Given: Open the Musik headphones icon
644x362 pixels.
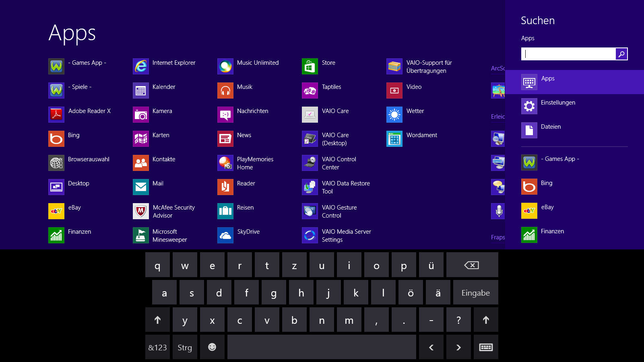Looking at the screenshot, I should click(225, 90).
